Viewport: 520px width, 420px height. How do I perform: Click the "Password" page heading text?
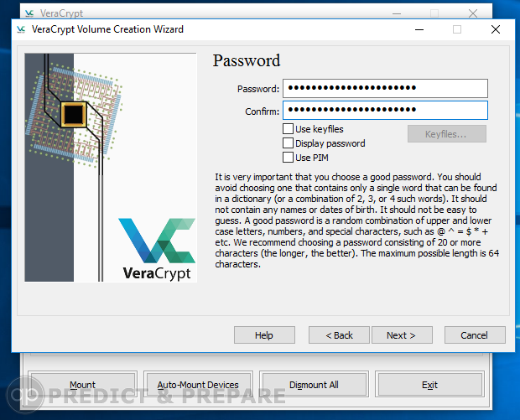(247, 60)
